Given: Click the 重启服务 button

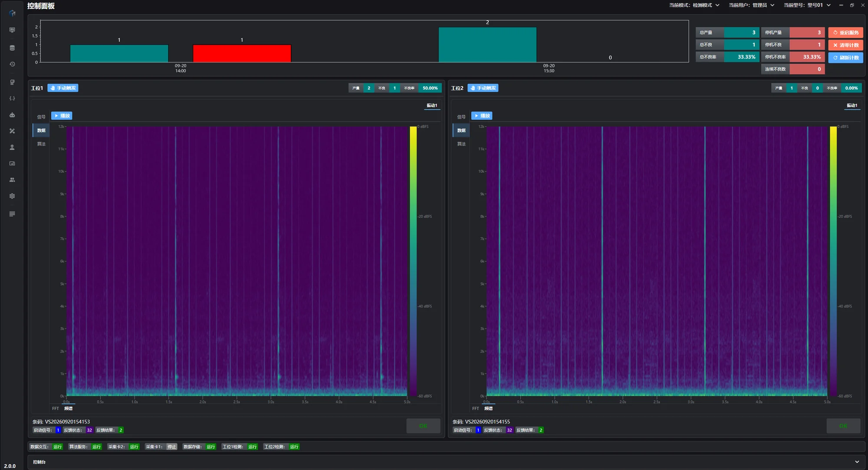Looking at the screenshot, I should tap(845, 33).
